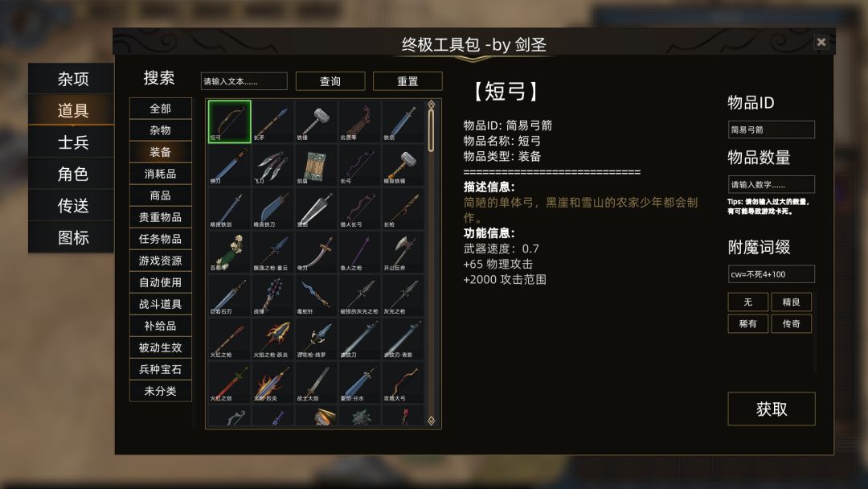The image size is (868, 489).
Task: Click the item list scrollbar handle
Action: point(432,130)
